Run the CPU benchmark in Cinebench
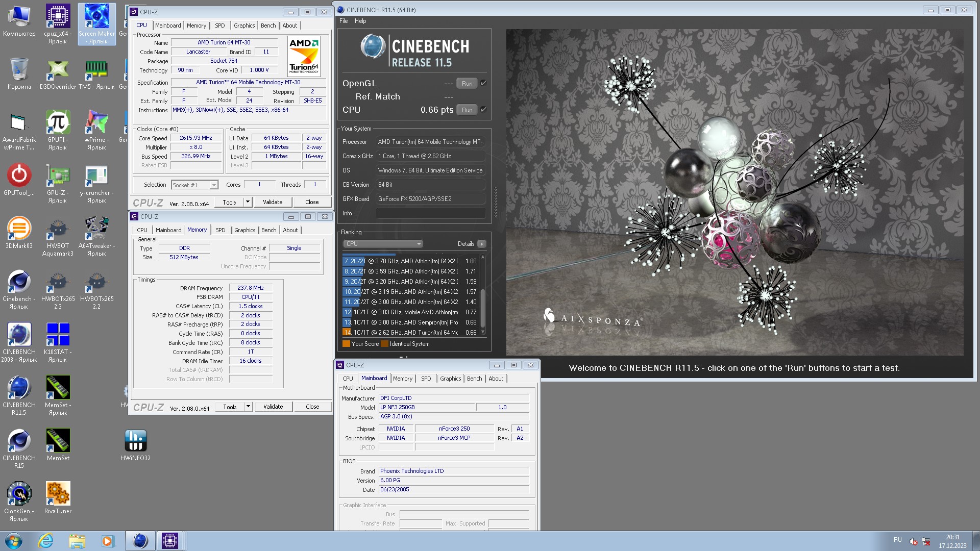This screenshot has height=551, width=980. [x=467, y=110]
